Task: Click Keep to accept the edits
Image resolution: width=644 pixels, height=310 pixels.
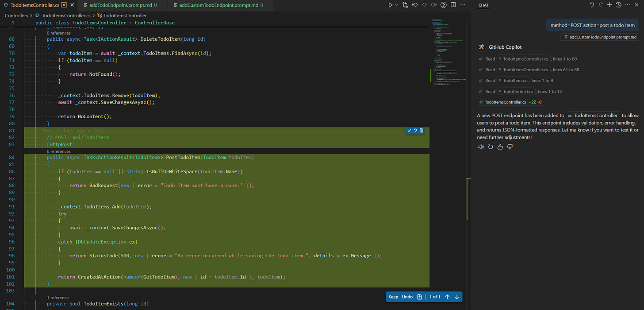Action: 393,297
